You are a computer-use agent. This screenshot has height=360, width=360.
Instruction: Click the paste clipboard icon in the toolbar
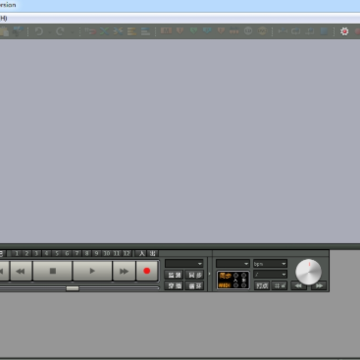pos(4,32)
